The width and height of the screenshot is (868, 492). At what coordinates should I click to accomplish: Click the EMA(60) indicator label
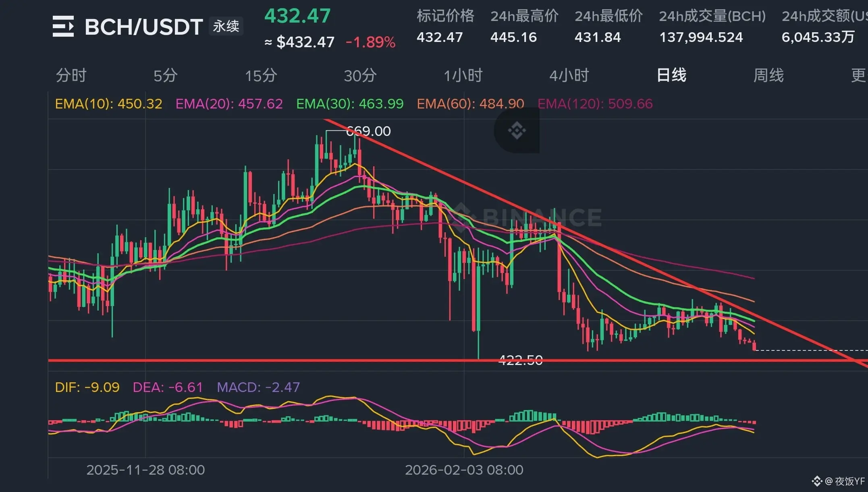pyautogui.click(x=470, y=104)
